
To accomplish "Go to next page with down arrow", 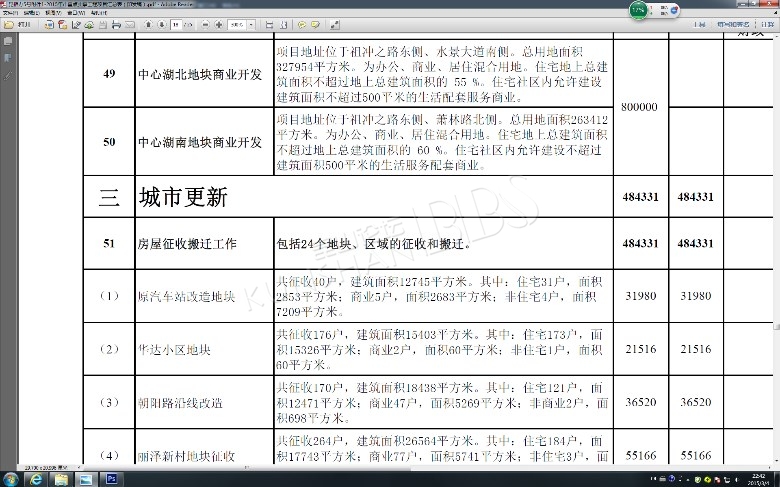I will [162, 24].
